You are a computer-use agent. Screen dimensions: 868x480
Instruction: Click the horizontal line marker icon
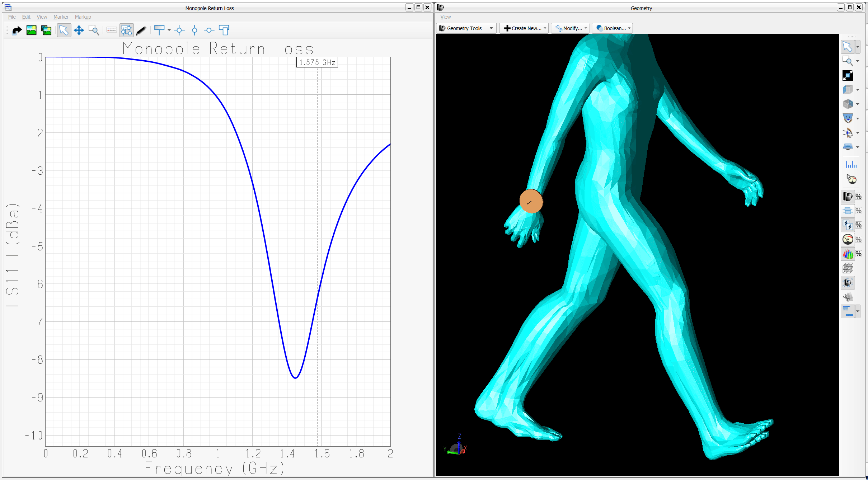pos(209,30)
